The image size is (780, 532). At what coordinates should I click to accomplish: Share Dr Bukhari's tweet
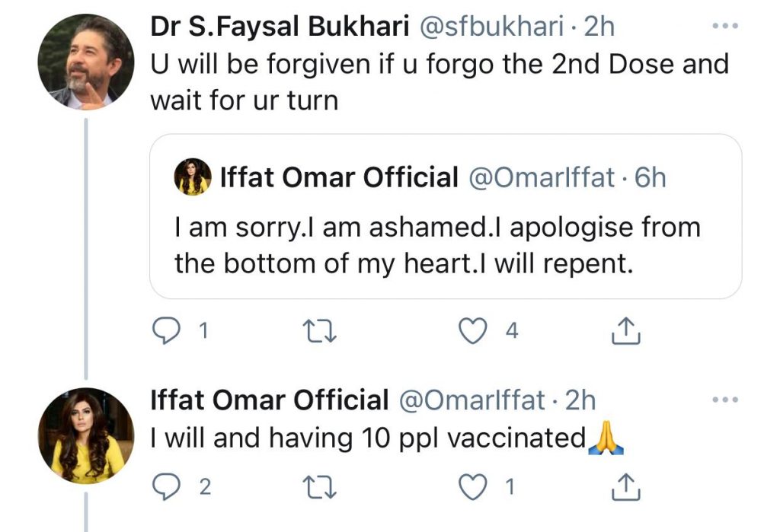625,330
